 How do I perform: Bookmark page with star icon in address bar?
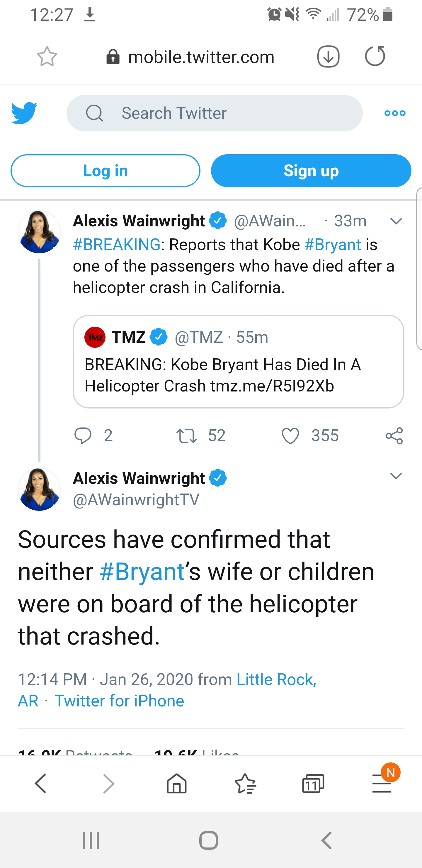(x=47, y=56)
